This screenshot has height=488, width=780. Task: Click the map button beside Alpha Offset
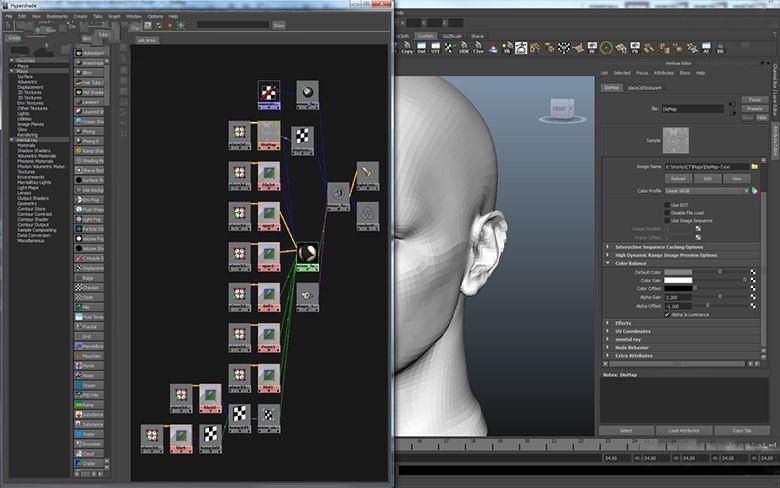tap(753, 305)
